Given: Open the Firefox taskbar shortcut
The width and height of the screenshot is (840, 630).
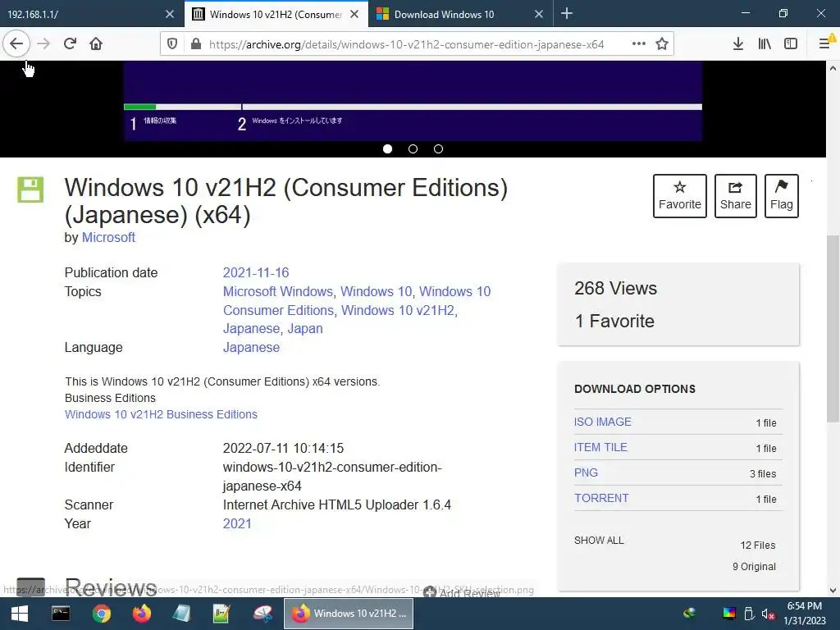Looking at the screenshot, I should click(x=142, y=614).
